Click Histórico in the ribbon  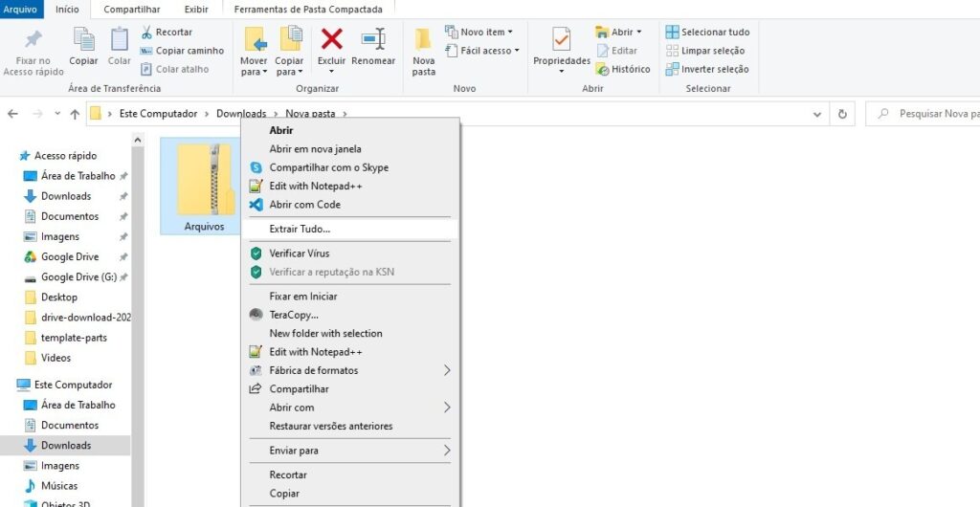[623, 69]
